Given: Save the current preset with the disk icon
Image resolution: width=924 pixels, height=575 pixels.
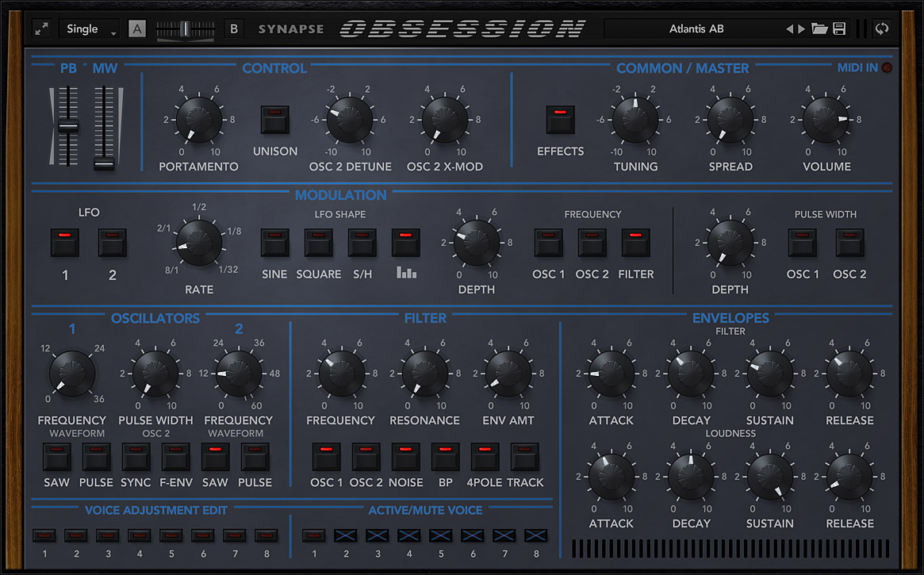Looking at the screenshot, I should (838, 29).
